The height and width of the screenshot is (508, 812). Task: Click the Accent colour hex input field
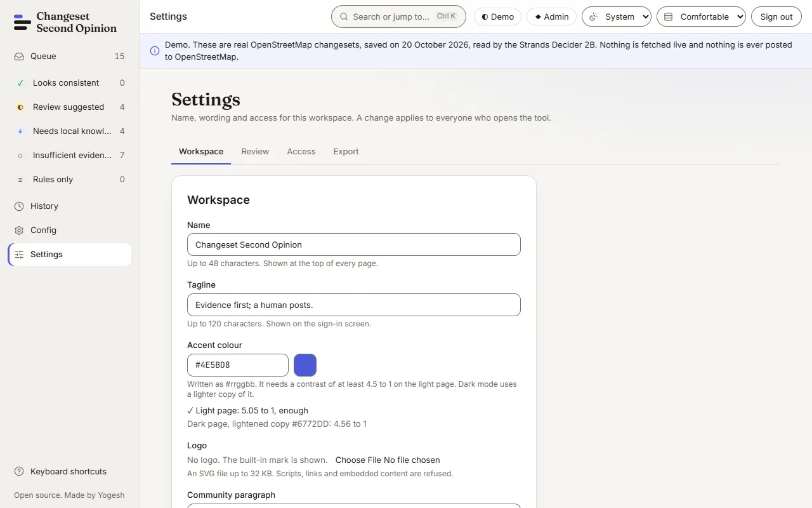(238, 365)
